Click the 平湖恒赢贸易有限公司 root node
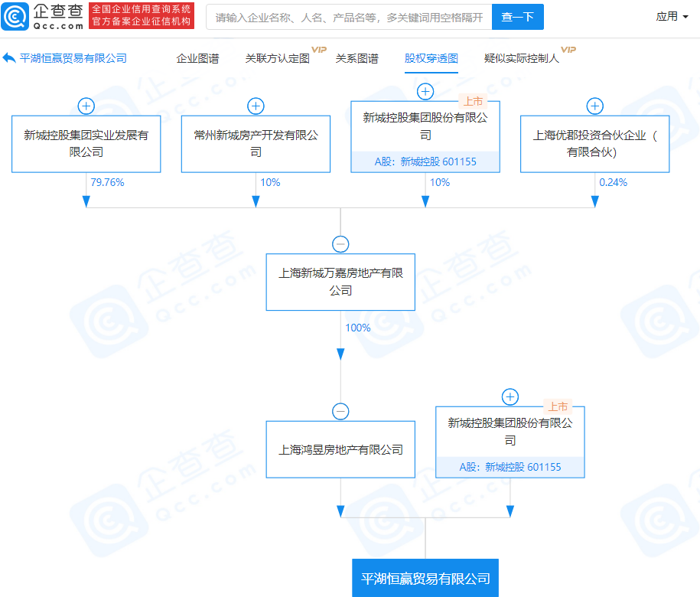 (425, 578)
